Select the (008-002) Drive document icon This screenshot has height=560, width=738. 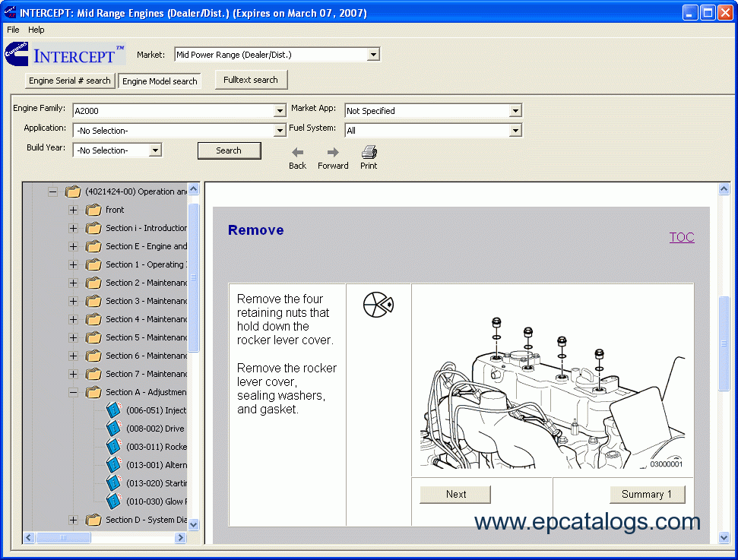pyautogui.click(x=113, y=429)
